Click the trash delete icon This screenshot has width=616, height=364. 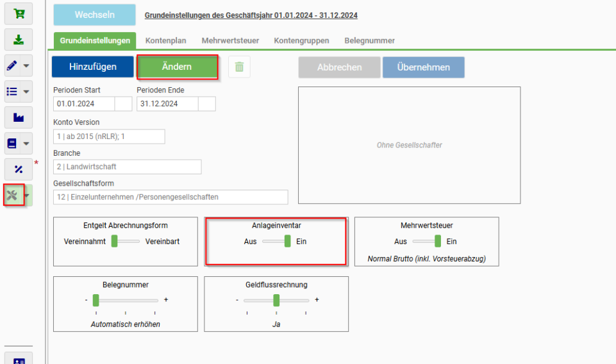tap(239, 67)
